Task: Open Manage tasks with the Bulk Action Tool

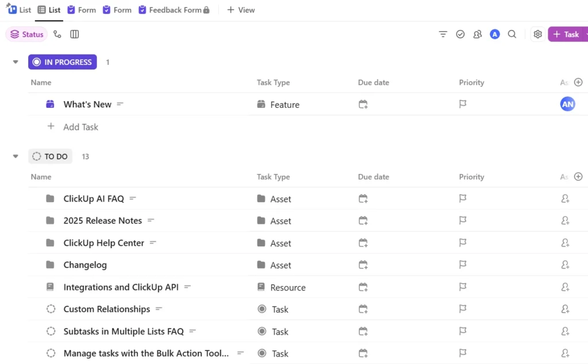Action: pos(146,353)
